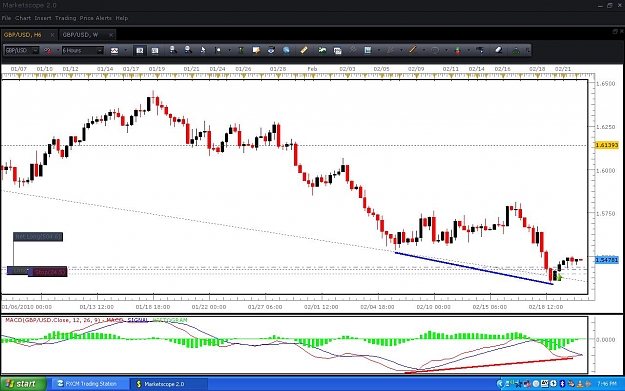Viewport: 625px width, 391px height.
Task: Open the Chart menu
Action: (23, 18)
